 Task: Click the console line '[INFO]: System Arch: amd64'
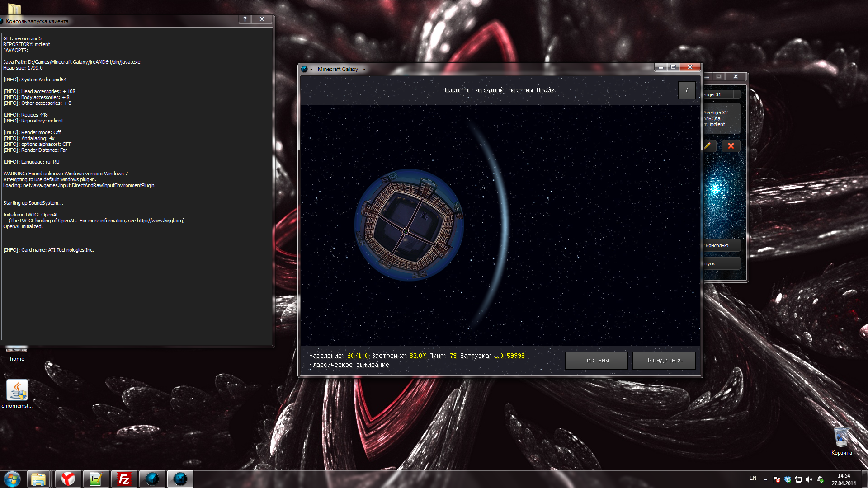tap(35, 80)
